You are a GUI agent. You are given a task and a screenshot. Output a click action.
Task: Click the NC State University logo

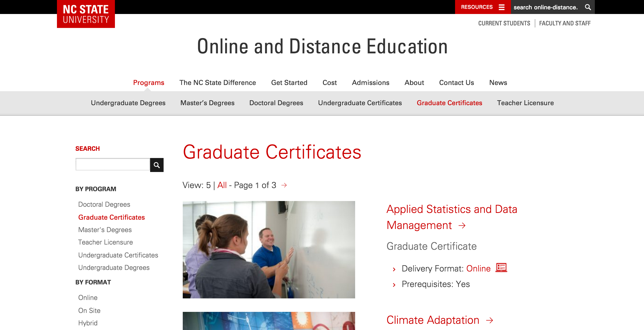tap(86, 14)
